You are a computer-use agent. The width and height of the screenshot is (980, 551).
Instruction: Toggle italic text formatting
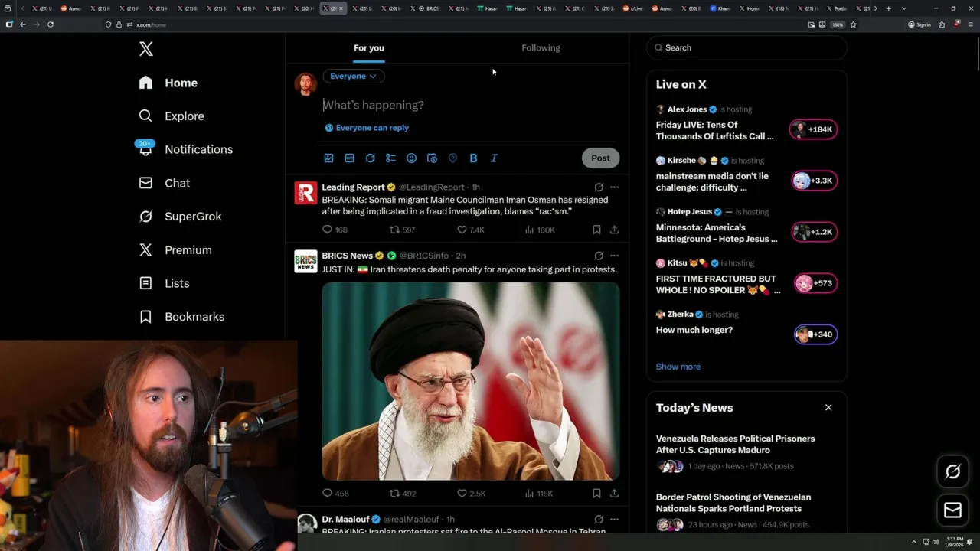click(494, 158)
